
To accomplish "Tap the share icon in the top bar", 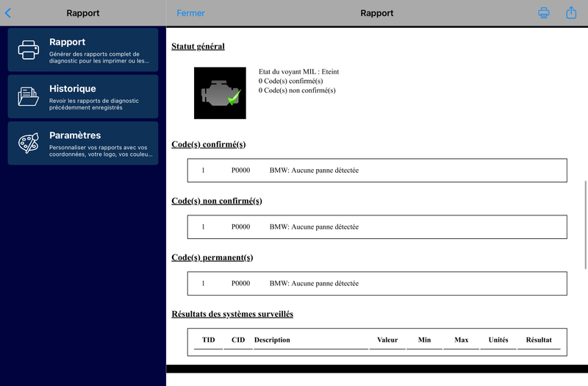I will (x=571, y=12).
